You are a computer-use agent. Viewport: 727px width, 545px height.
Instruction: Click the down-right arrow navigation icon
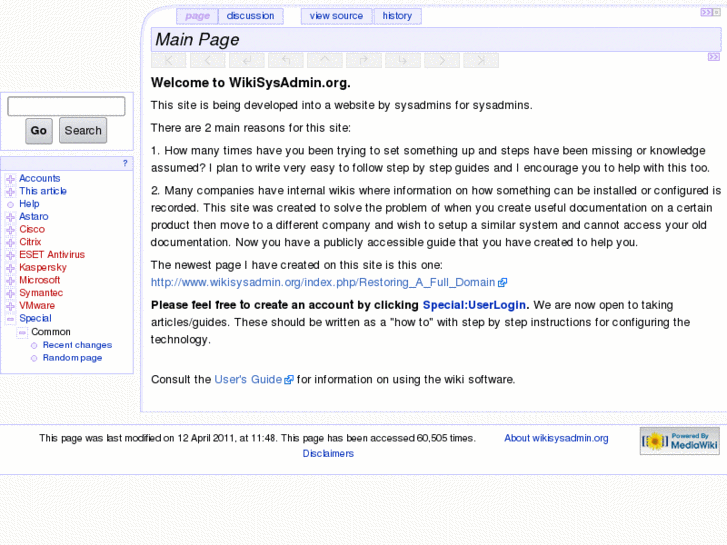point(403,60)
